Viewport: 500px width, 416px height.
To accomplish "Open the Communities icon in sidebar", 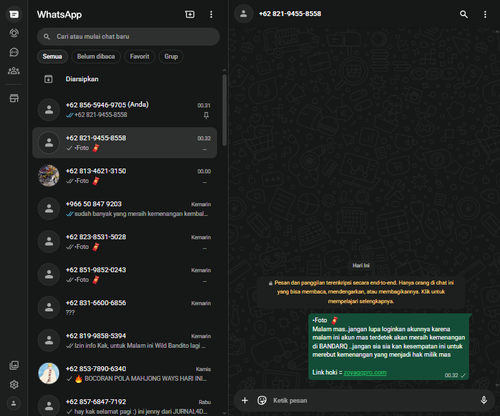I will (14, 71).
